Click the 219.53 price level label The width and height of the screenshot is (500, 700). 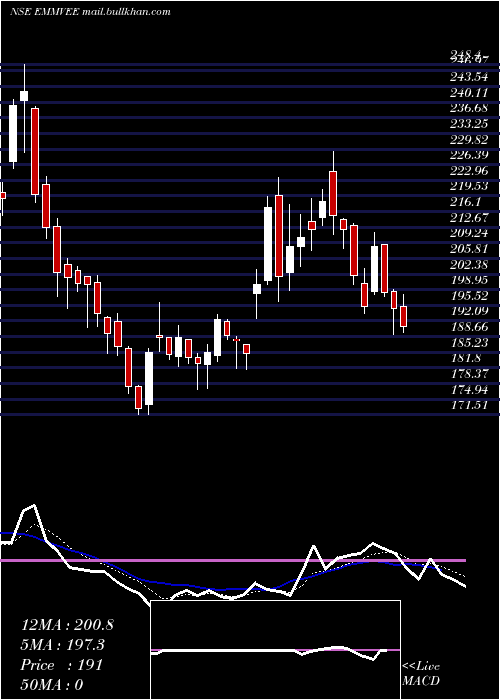469,186
